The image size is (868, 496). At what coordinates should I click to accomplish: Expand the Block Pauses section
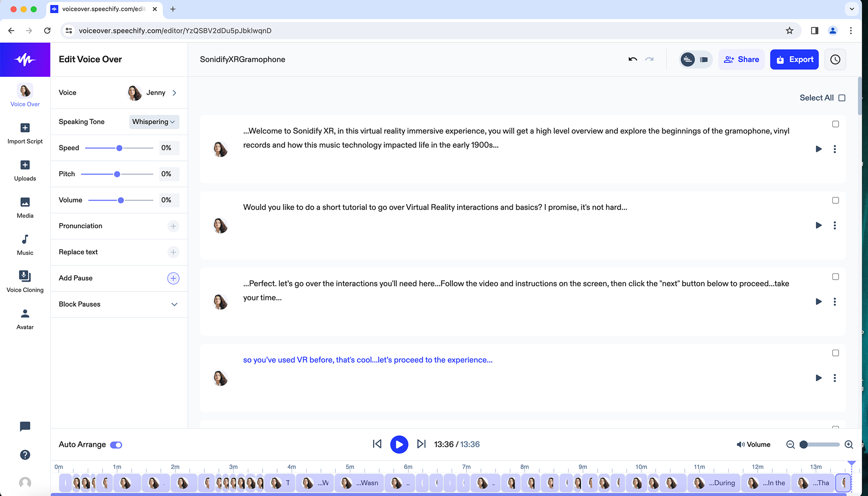tap(174, 304)
